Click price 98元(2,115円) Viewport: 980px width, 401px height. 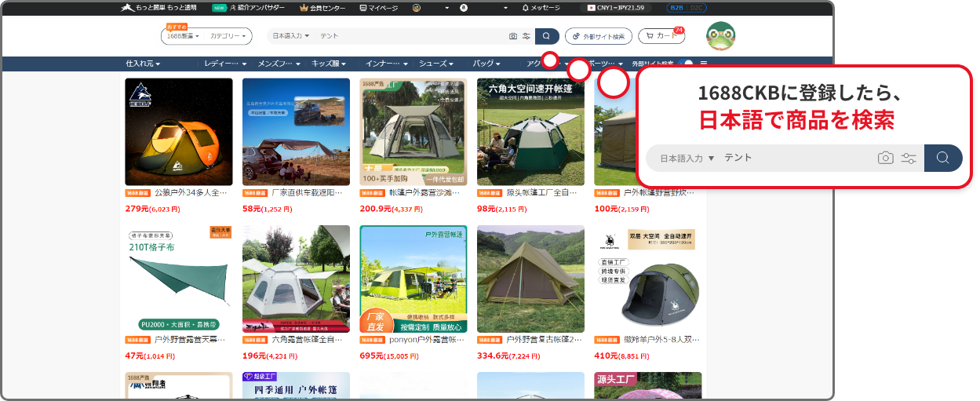501,209
